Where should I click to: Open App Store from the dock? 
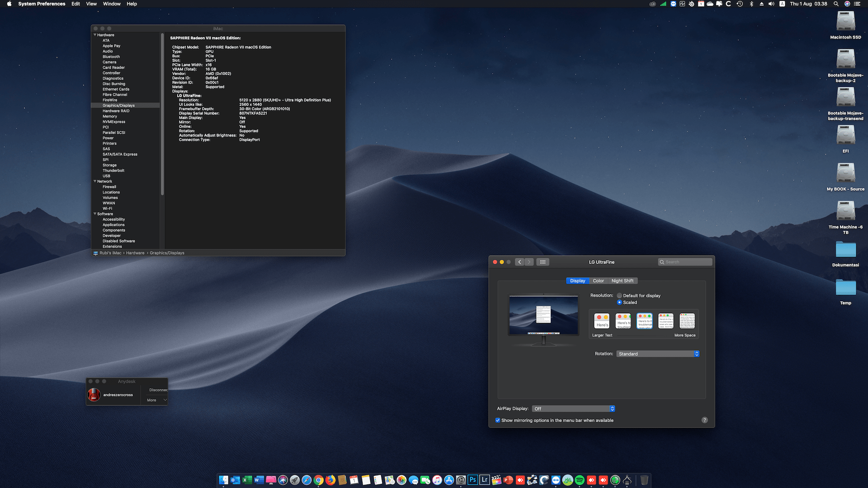point(449,480)
